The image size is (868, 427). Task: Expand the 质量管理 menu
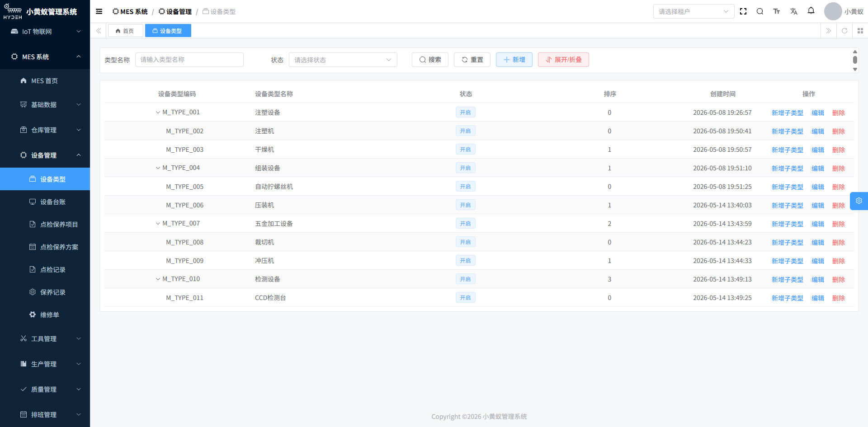coord(45,389)
